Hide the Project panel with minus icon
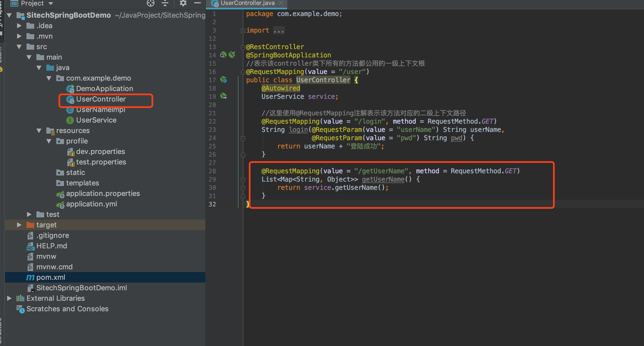This screenshot has height=346, width=644. point(197,3)
